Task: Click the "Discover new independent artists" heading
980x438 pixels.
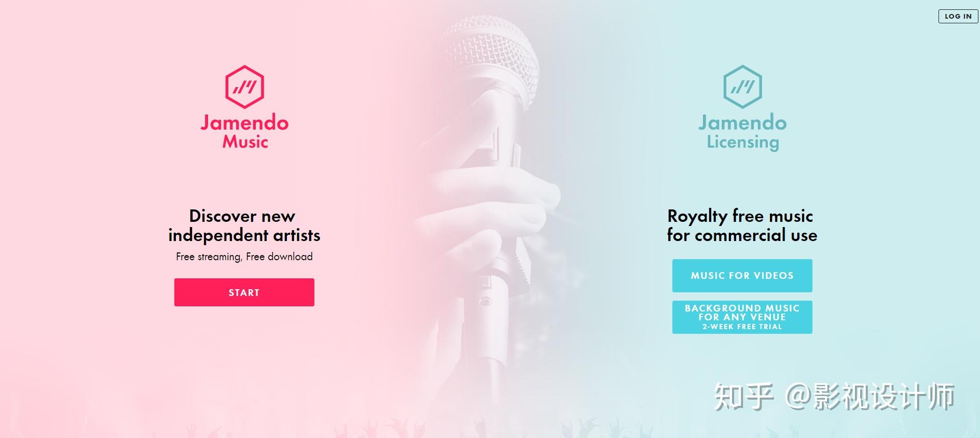Action: pos(244,225)
